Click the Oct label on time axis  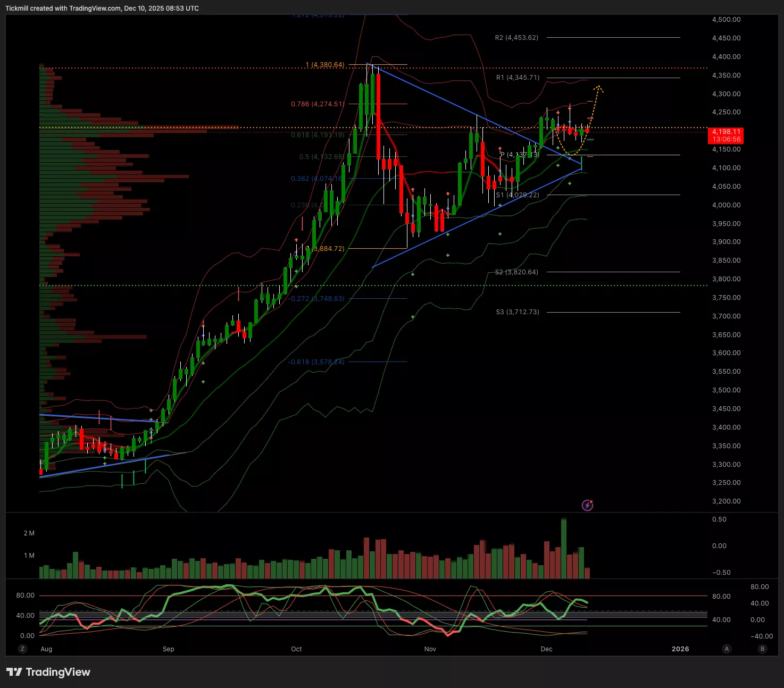296,649
